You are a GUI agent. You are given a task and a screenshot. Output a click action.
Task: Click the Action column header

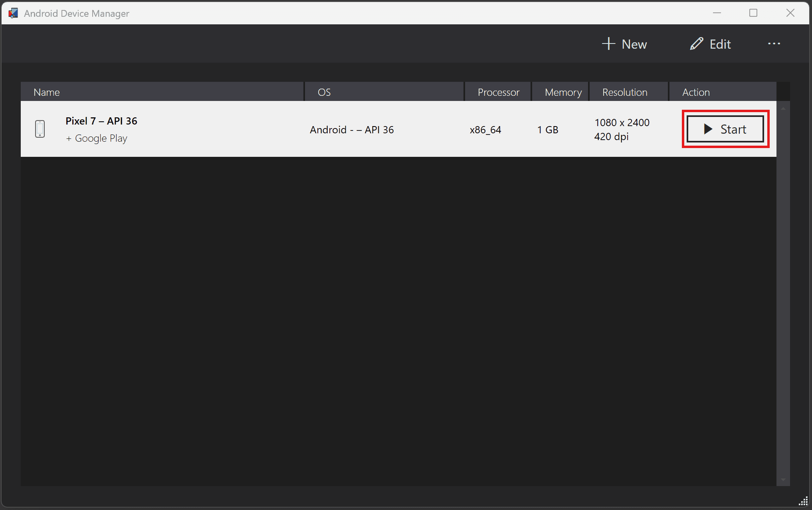coord(695,91)
